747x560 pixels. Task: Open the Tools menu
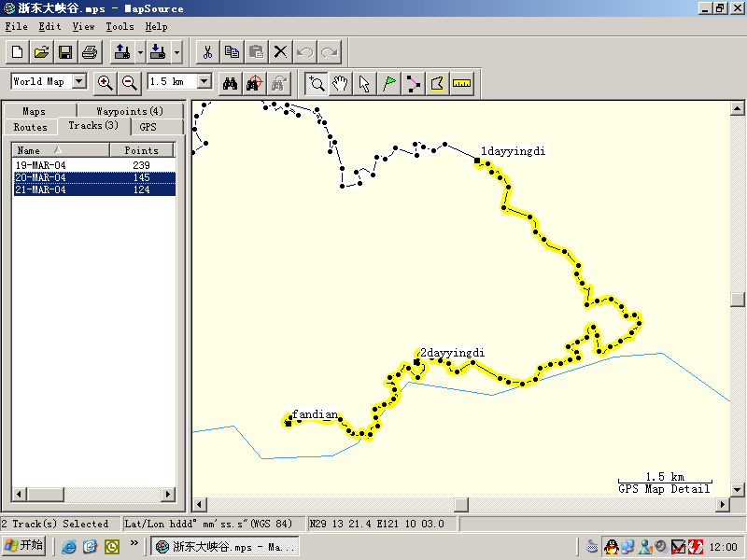pos(120,27)
